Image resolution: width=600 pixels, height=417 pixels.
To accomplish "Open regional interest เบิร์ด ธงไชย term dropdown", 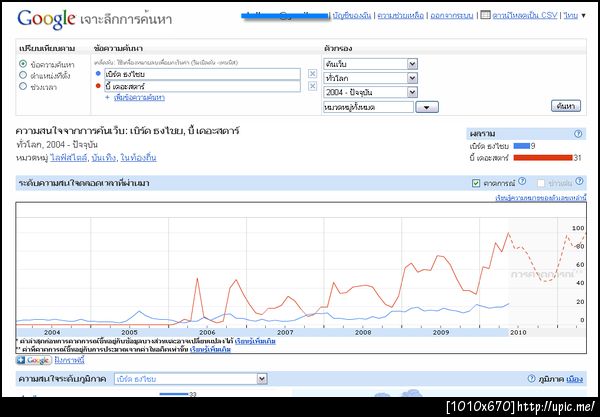I will pyautogui.click(x=191, y=379).
